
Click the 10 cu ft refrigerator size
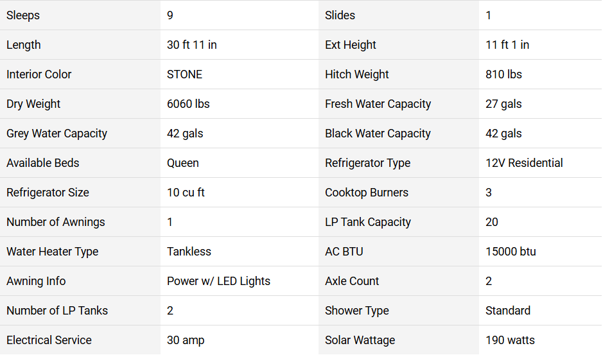[x=186, y=193]
